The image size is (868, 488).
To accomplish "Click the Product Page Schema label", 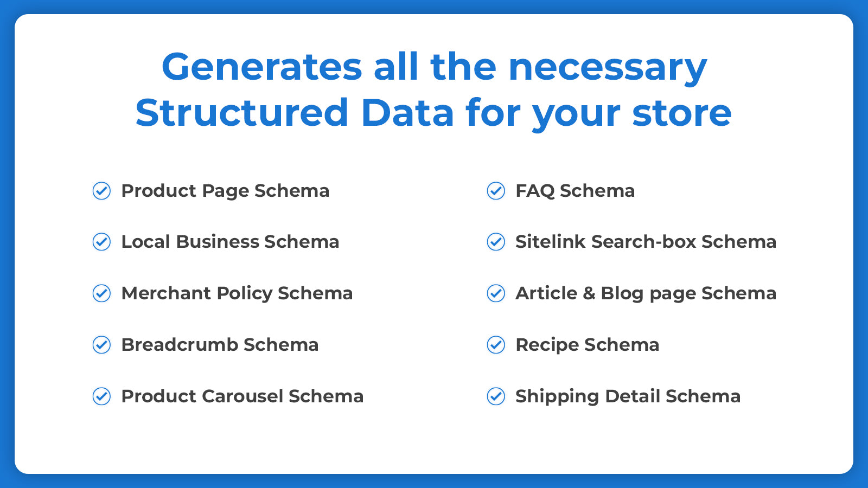I will (225, 191).
